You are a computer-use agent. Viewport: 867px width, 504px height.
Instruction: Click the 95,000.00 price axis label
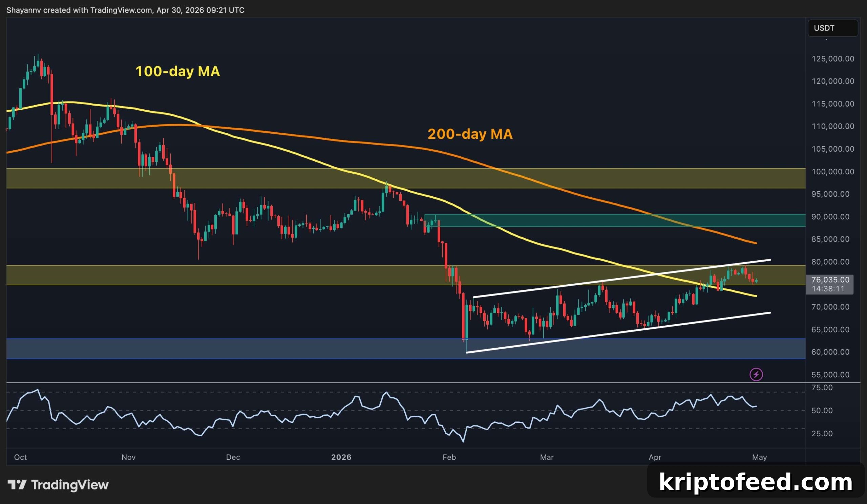pyautogui.click(x=830, y=194)
